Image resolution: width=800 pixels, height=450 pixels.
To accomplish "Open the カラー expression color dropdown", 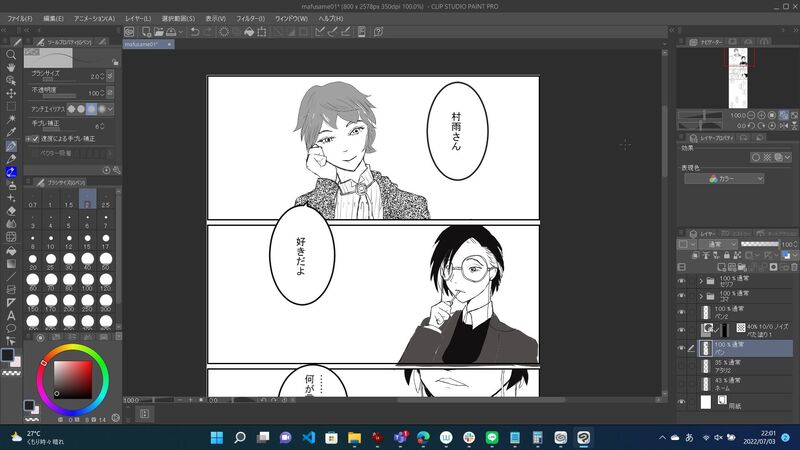I will [x=724, y=179].
